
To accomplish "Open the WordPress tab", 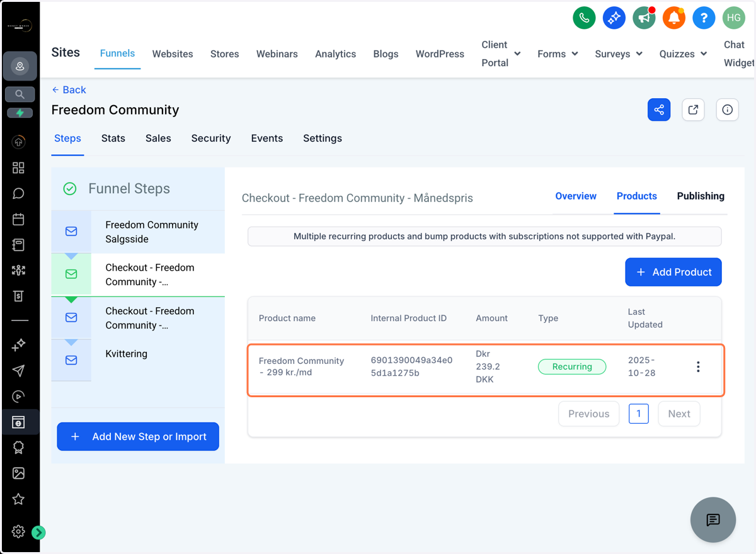I will click(x=440, y=54).
